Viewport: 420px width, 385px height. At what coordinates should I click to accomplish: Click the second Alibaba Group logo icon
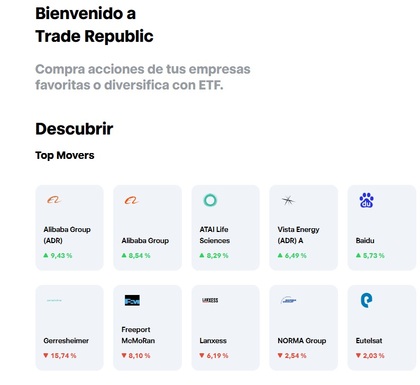pos(132,200)
